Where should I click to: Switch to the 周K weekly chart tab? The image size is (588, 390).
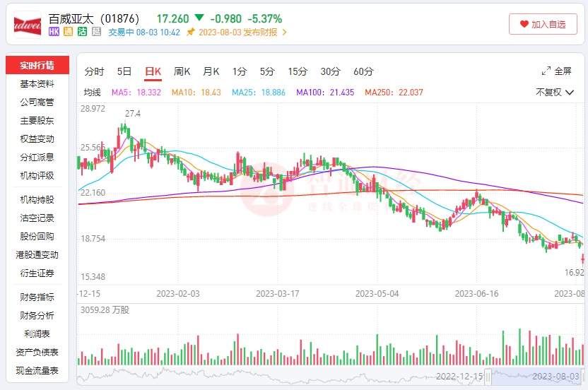[182, 71]
